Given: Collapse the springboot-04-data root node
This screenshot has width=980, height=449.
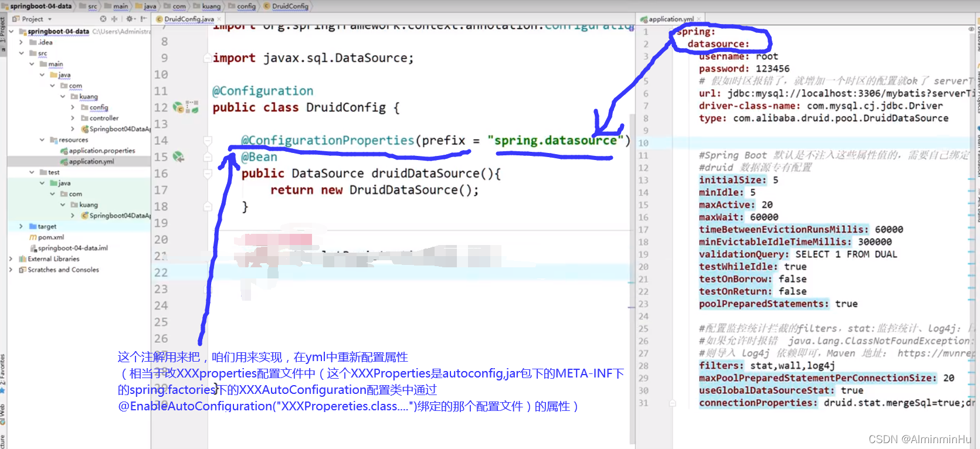Looking at the screenshot, I should point(11,31).
